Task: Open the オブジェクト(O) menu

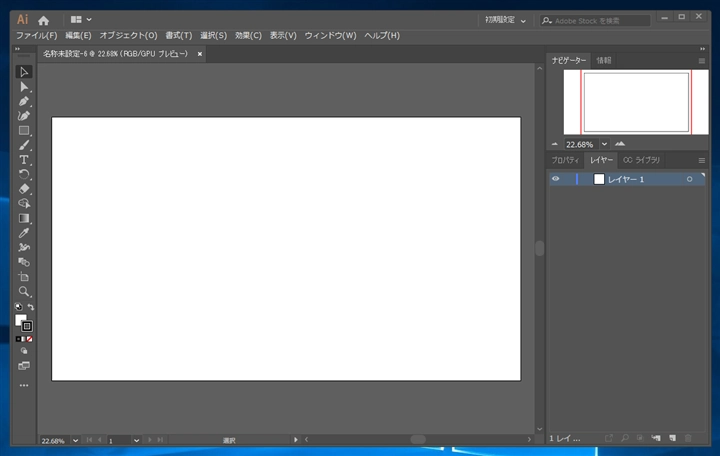Action: point(129,35)
